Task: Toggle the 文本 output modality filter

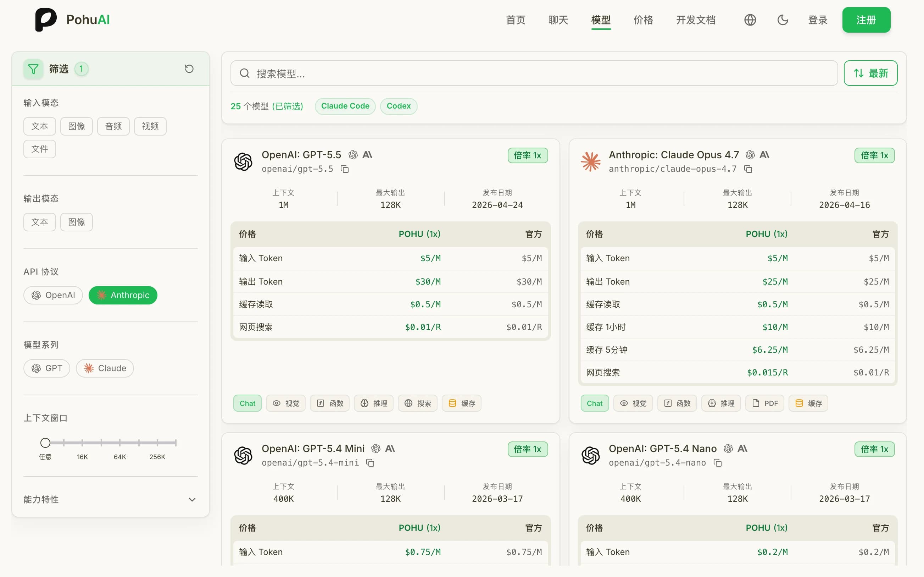Action: (x=40, y=222)
